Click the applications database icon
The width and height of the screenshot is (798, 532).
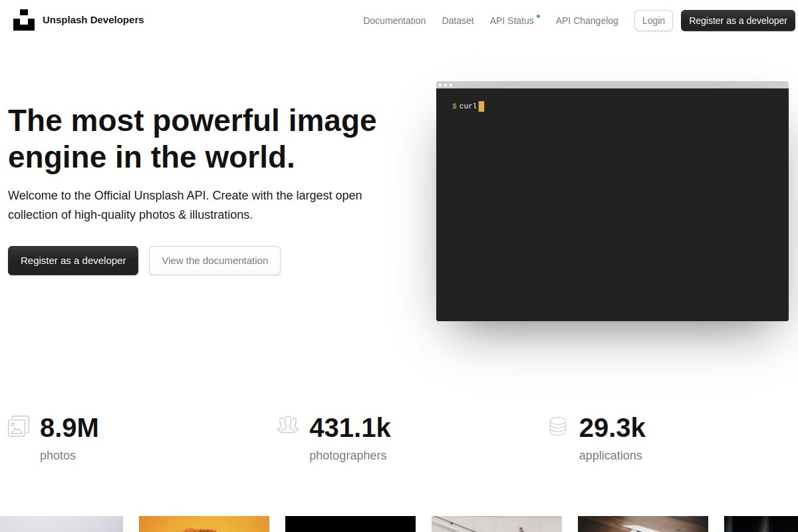558,426
